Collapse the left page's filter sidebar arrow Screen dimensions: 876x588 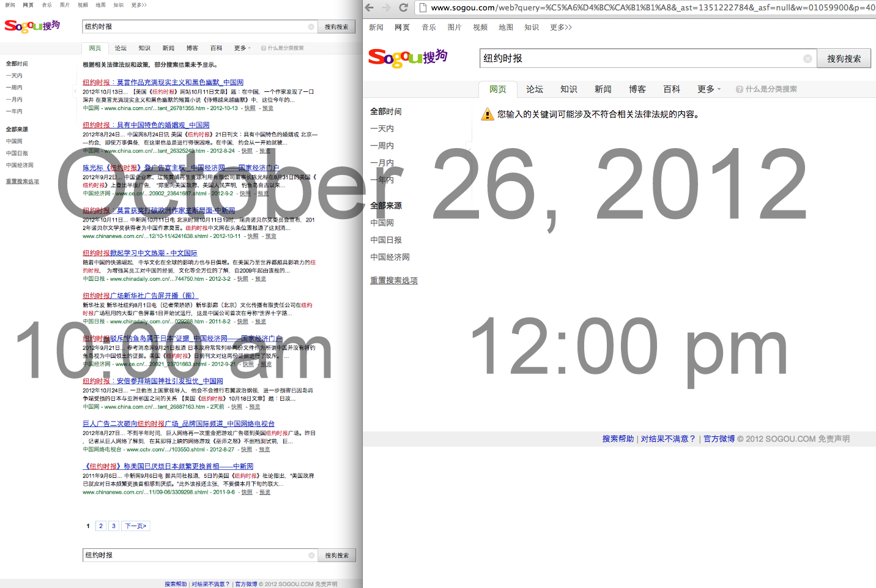(75, 91)
